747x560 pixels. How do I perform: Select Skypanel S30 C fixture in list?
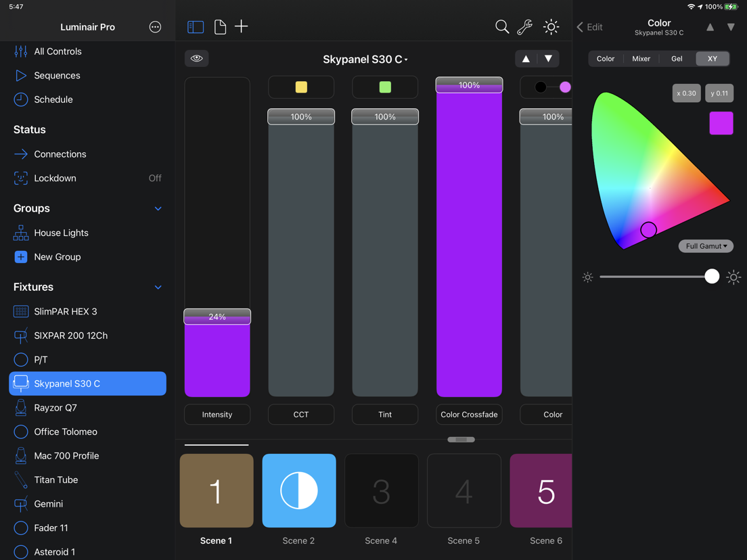(x=88, y=383)
